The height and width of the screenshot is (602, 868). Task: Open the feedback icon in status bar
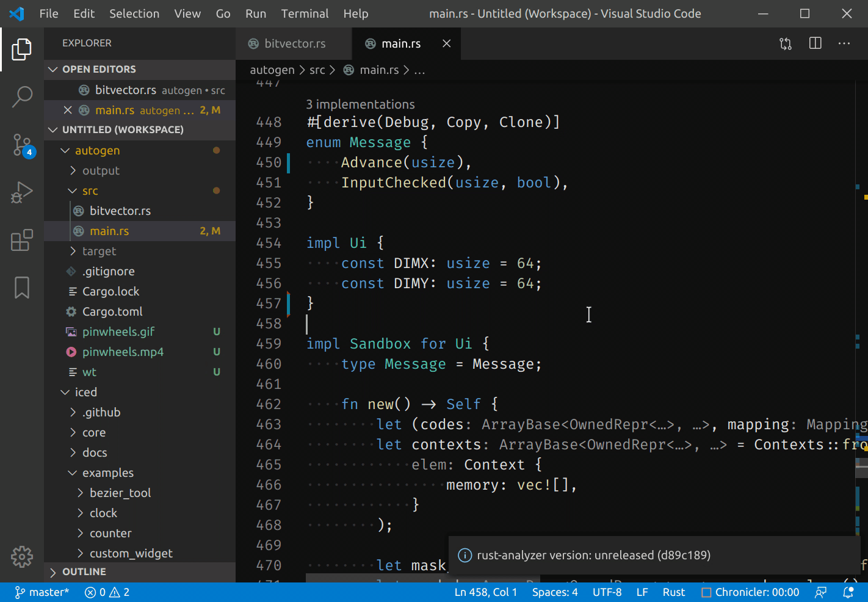point(821,592)
